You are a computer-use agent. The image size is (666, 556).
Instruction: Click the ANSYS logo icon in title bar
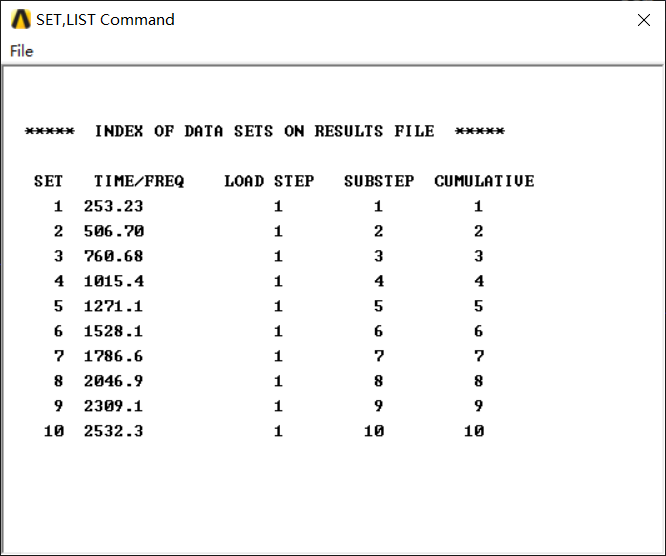[20, 19]
